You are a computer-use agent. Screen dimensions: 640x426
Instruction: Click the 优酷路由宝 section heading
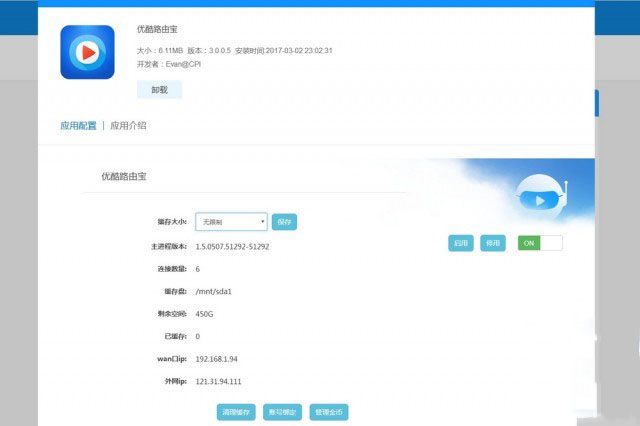point(124,176)
